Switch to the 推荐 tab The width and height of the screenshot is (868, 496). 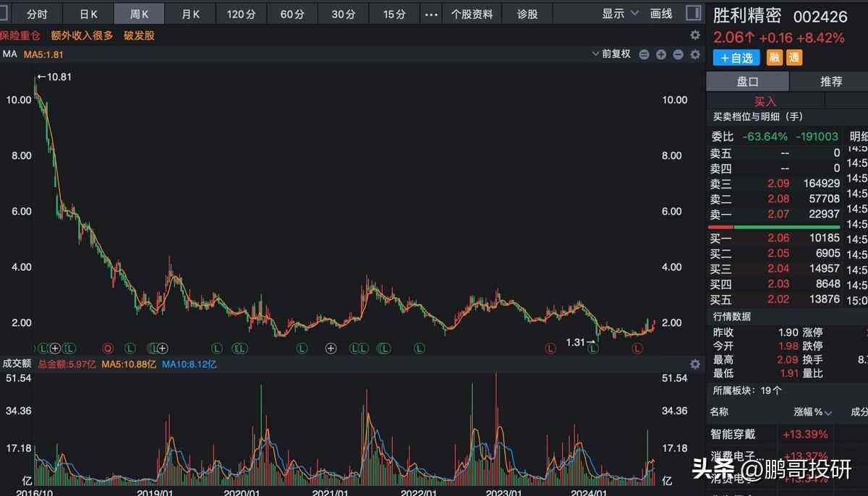tap(830, 82)
